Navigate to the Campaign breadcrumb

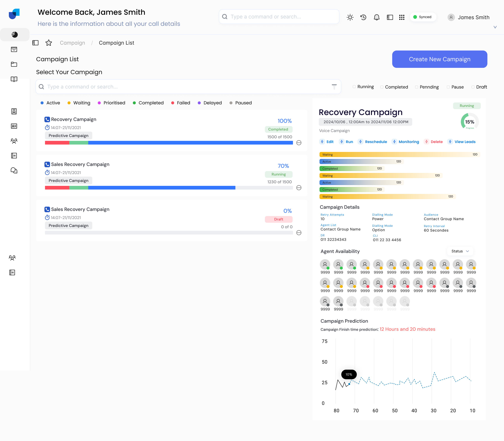[x=72, y=43]
